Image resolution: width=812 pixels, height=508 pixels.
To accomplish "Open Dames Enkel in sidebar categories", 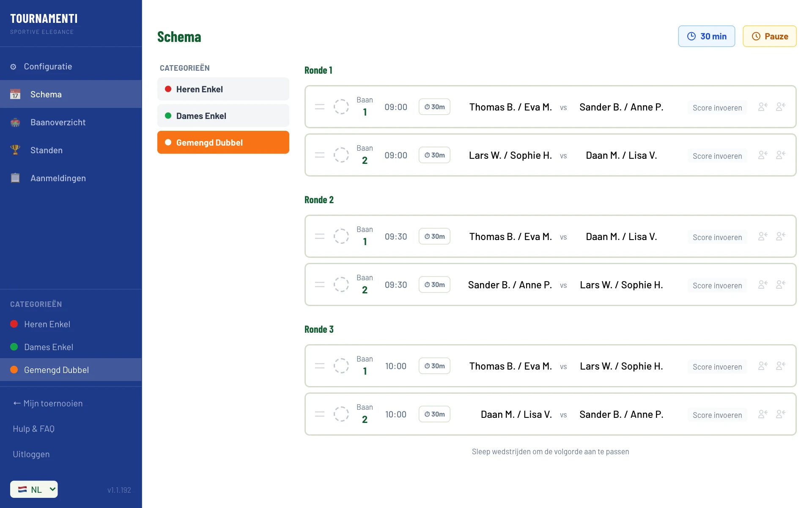I will (x=71, y=347).
